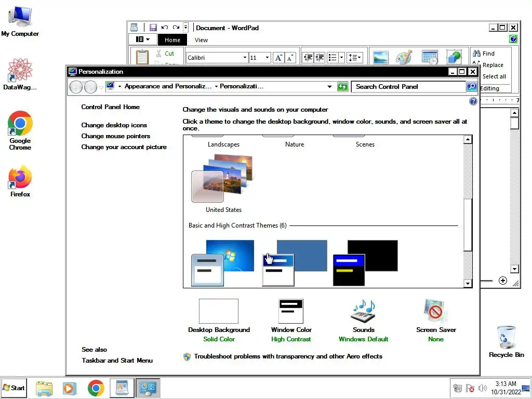The image size is (532, 399).
Task: Click Paint drawing icon in WordPad ribbon
Action: tap(404, 57)
